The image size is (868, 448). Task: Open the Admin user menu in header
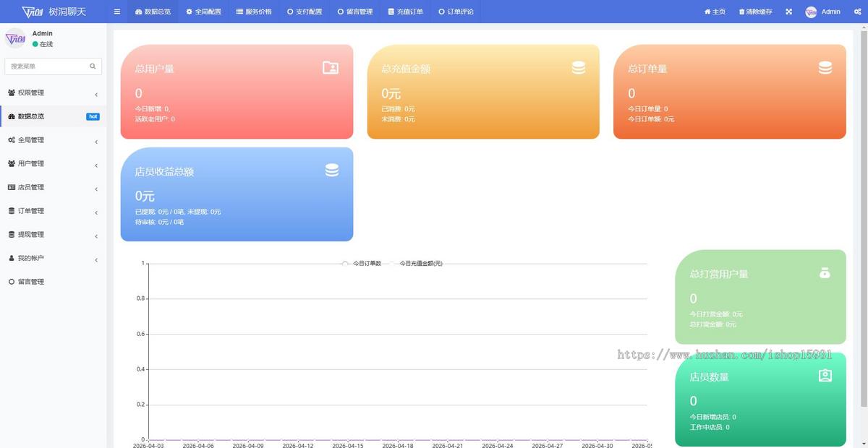tap(823, 12)
